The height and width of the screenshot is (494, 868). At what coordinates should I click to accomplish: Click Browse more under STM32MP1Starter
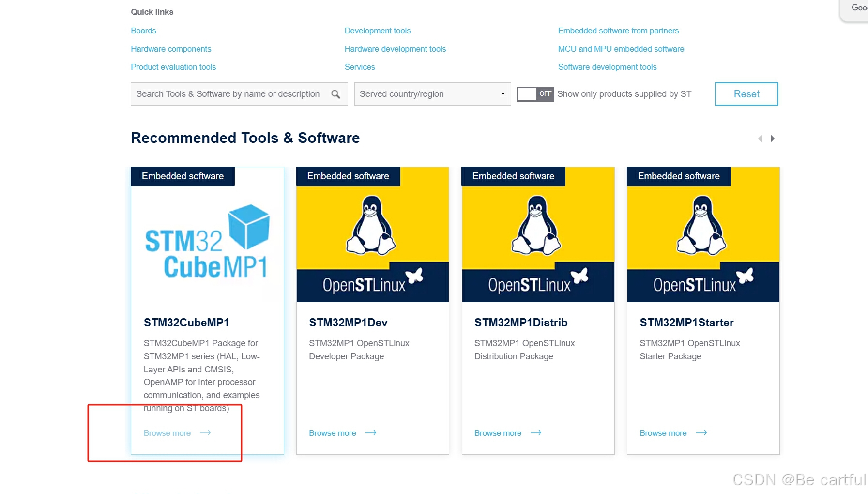(663, 433)
